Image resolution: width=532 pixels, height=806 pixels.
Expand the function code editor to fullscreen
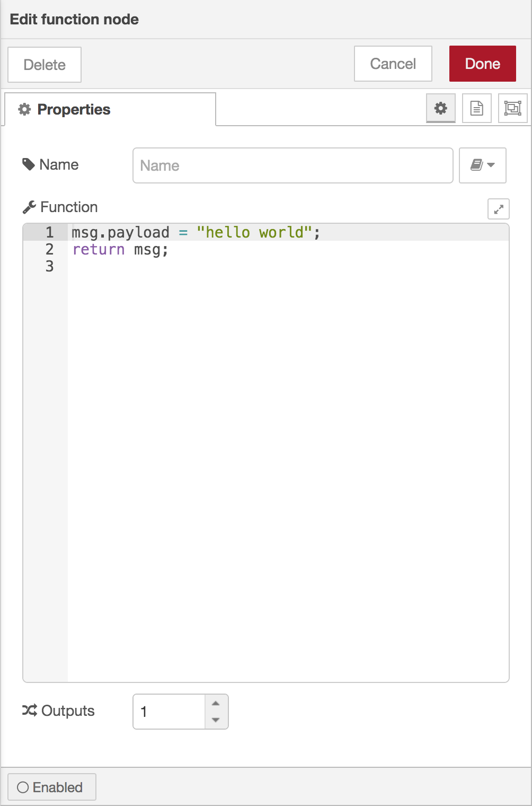click(498, 209)
